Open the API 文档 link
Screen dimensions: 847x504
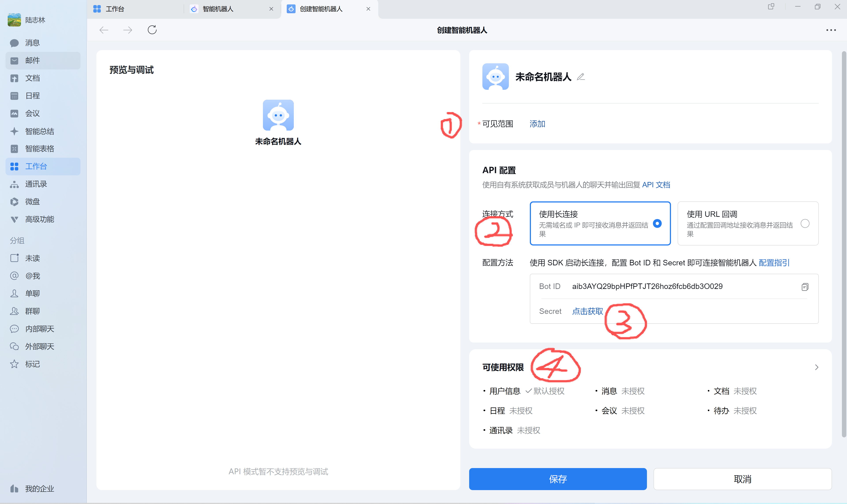coord(656,185)
